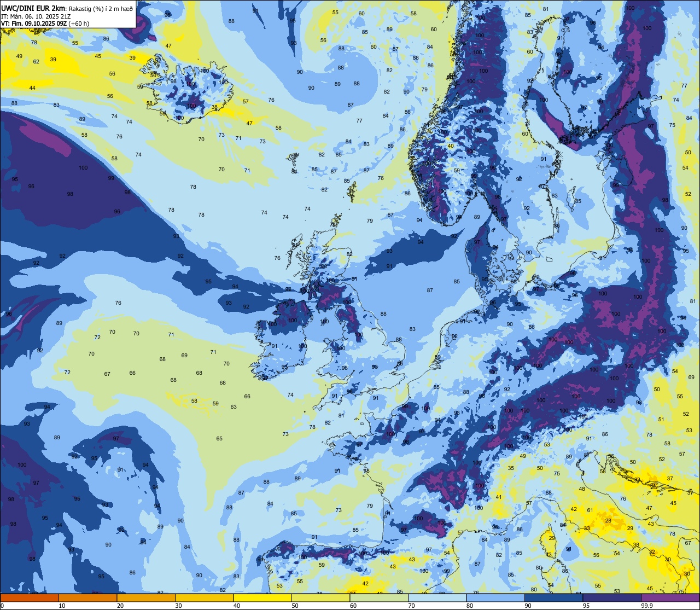Click the humidity value 28 over Italy
The image size is (700, 610).
(x=608, y=520)
